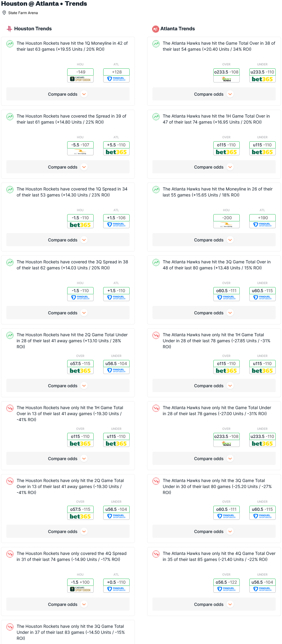Click the Houston Trends section heading

pos(33,29)
